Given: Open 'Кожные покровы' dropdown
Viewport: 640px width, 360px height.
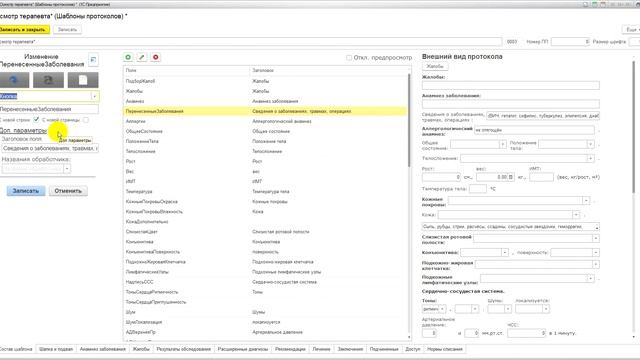Looking at the screenshot, I should click(586, 200).
